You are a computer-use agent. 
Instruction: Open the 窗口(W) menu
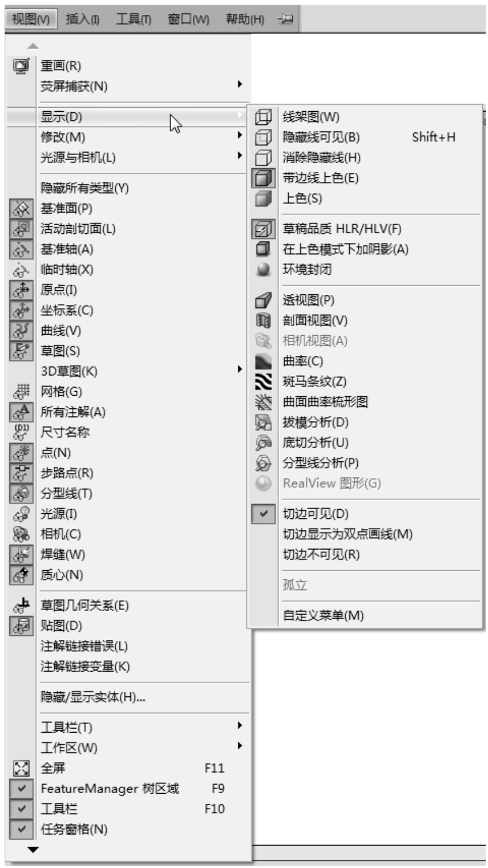tap(188, 19)
